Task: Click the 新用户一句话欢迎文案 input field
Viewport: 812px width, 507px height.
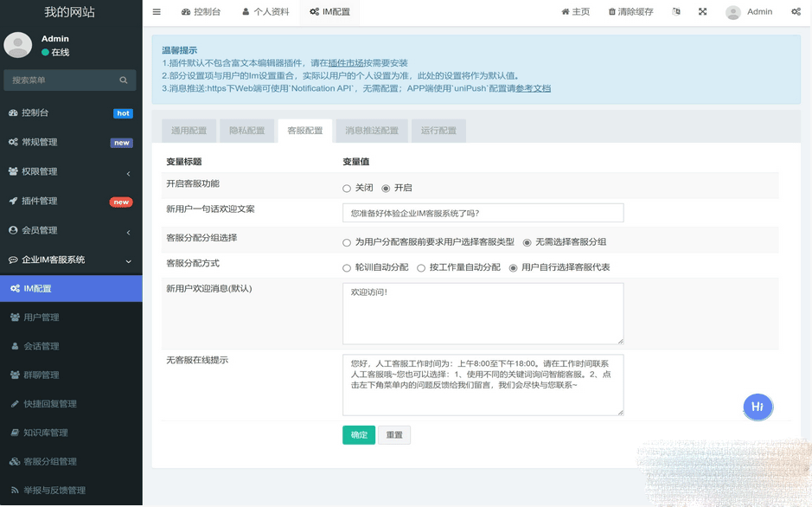Action: coord(483,213)
